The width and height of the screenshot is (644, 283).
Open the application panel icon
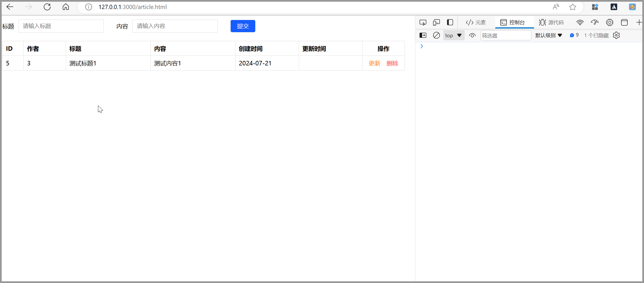coord(624,23)
